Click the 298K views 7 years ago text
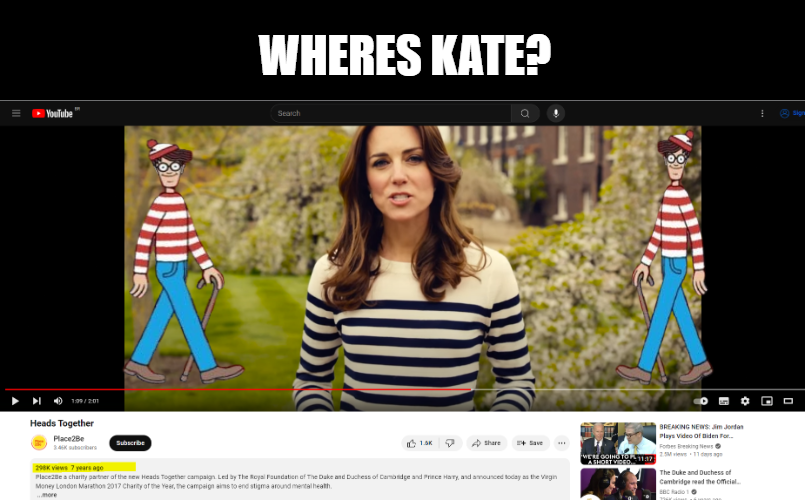The height and width of the screenshot is (500, 805). (x=69, y=468)
